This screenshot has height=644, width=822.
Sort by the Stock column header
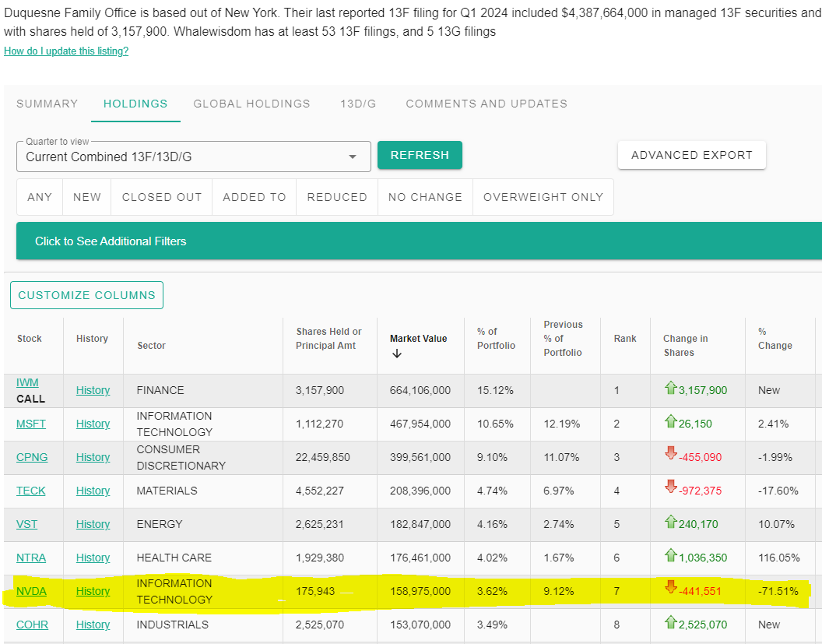30,339
